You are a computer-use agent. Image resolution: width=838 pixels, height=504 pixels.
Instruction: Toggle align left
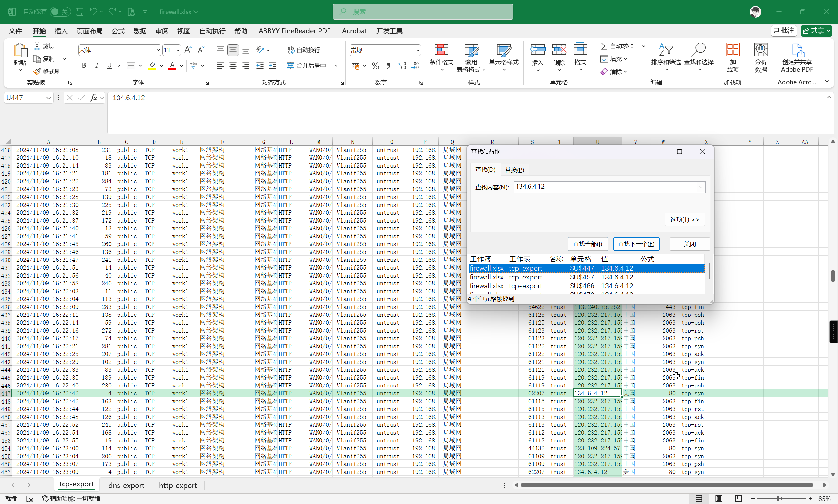(x=220, y=65)
